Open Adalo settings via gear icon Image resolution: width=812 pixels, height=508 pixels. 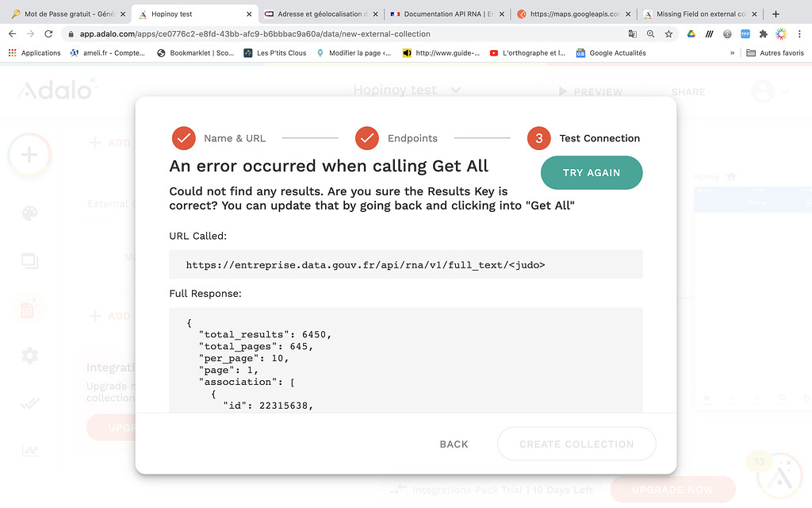tap(29, 356)
